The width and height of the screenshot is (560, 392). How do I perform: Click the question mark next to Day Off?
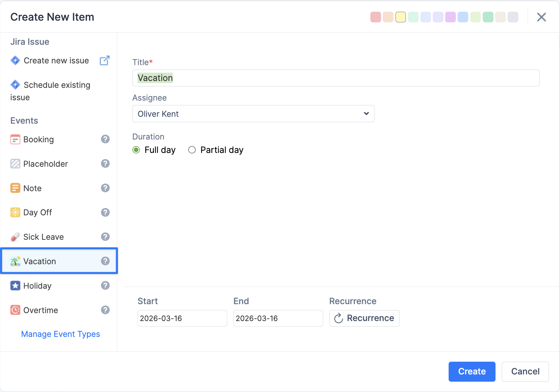click(x=105, y=213)
